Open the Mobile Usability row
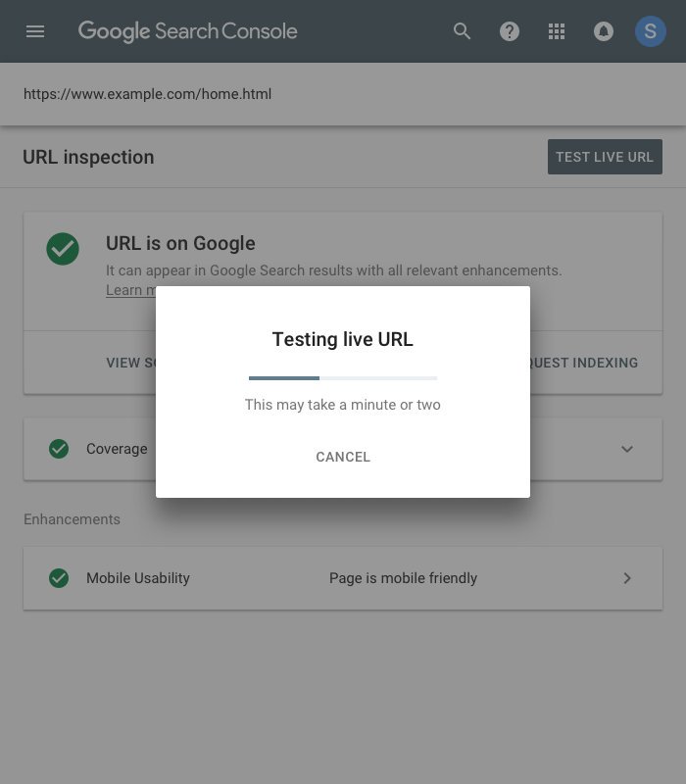 [343, 578]
